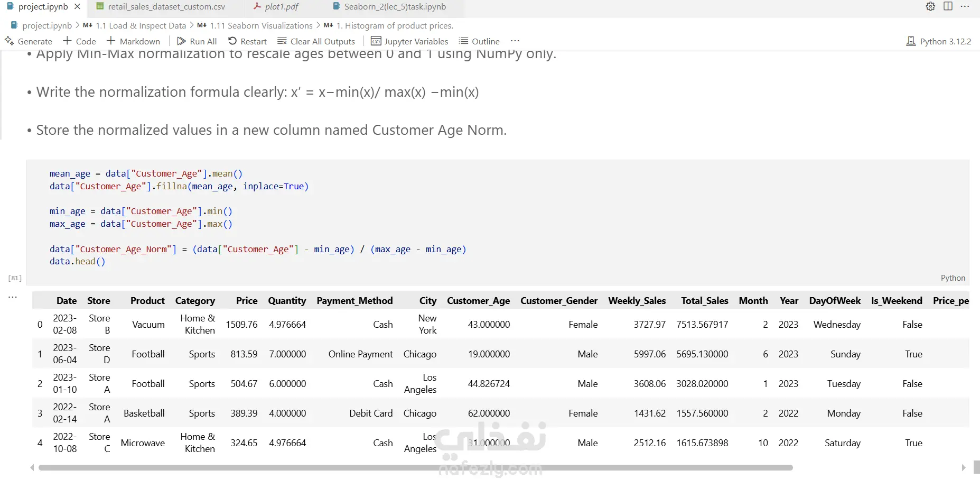This screenshot has width=980, height=479.
Task: Click the horizontal scrollbar under the table
Action: tap(415, 467)
